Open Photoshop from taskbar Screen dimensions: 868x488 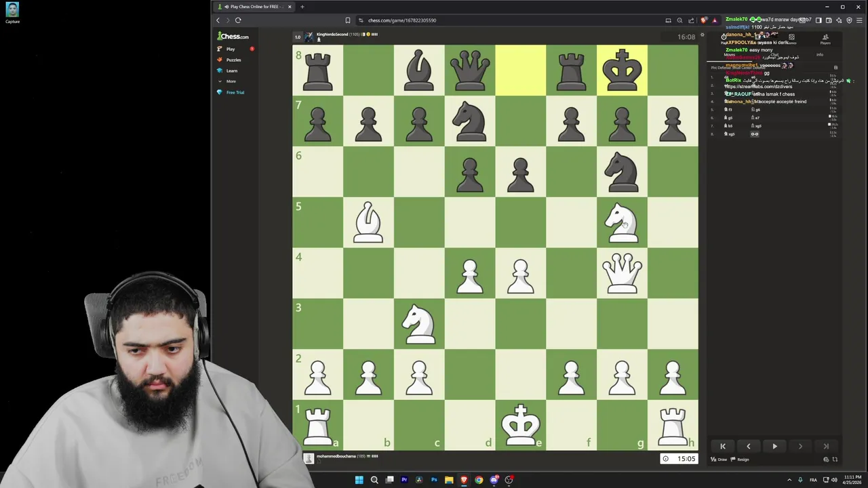point(434,480)
